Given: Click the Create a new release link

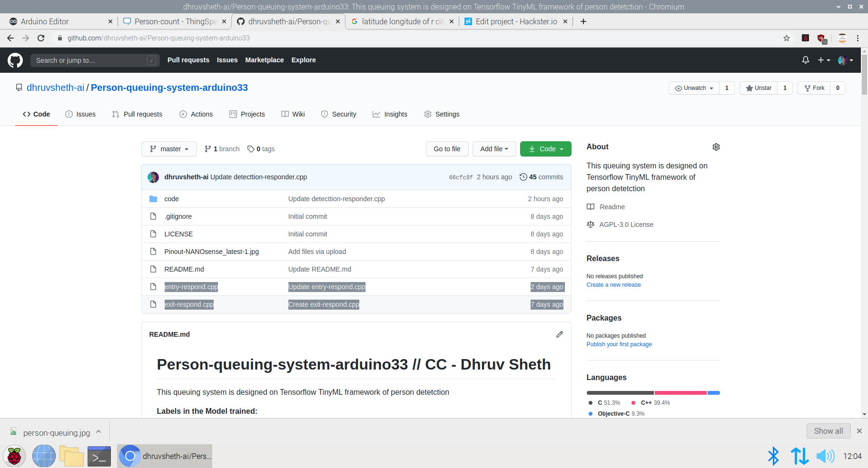Looking at the screenshot, I should (613, 285).
